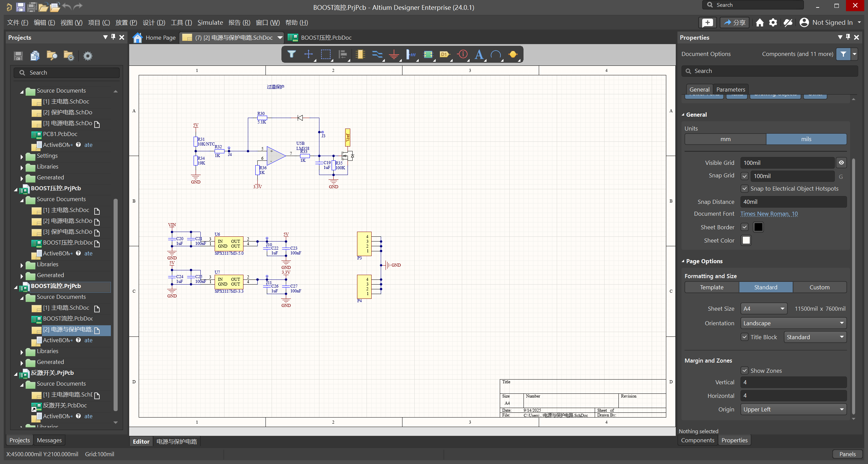This screenshot has width=868, height=464.
Task: Toggle the Show Zones checkbox
Action: (x=745, y=371)
